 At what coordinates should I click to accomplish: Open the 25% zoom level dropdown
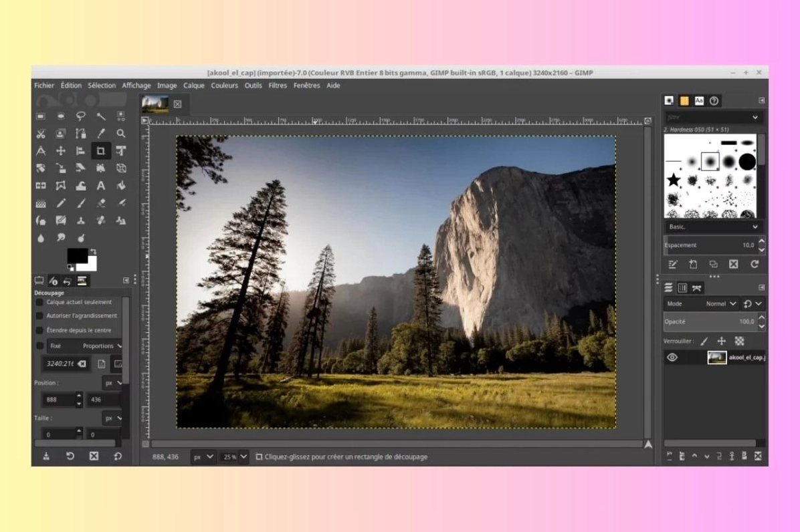(x=234, y=456)
